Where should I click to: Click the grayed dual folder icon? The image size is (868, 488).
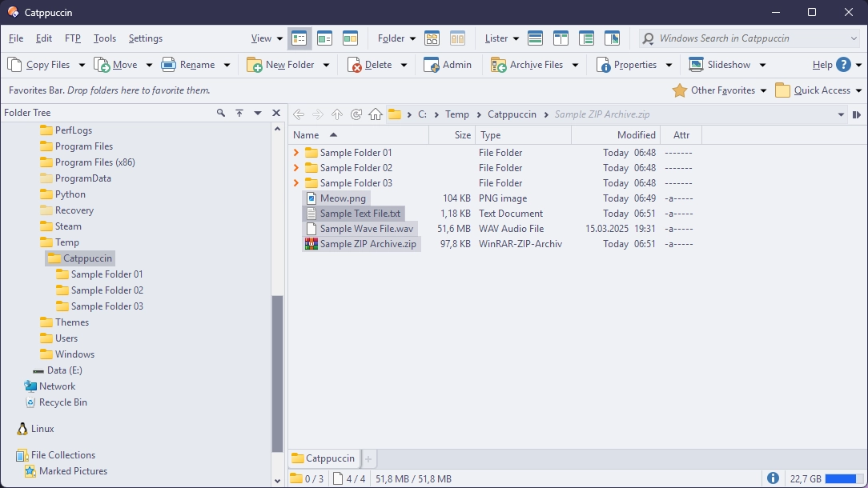tap(457, 38)
